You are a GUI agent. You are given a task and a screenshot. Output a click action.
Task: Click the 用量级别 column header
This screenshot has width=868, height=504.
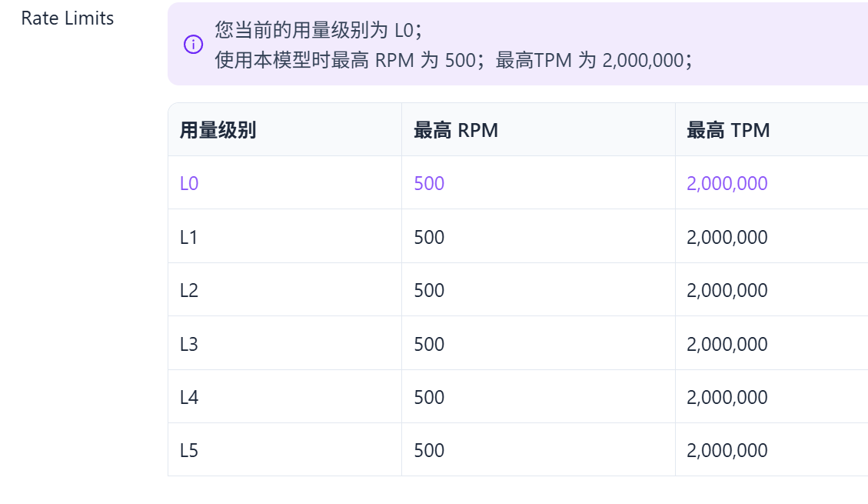pyautogui.click(x=218, y=130)
